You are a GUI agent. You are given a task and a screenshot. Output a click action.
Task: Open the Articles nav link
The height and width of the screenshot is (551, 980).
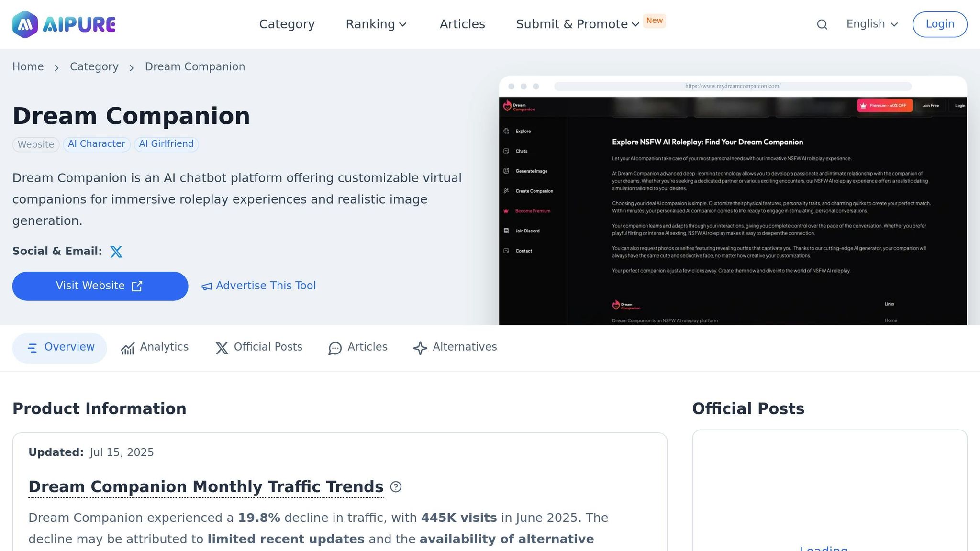(x=462, y=24)
